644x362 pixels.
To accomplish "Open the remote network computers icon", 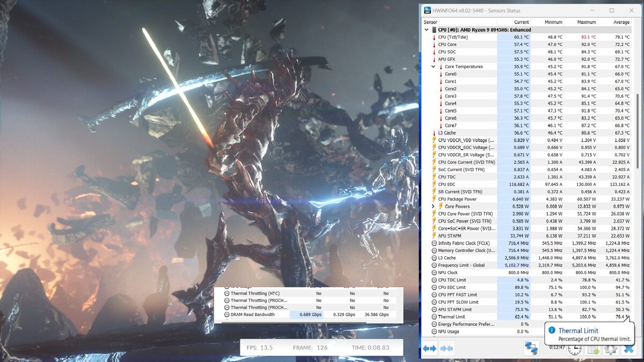I will 531,349.
